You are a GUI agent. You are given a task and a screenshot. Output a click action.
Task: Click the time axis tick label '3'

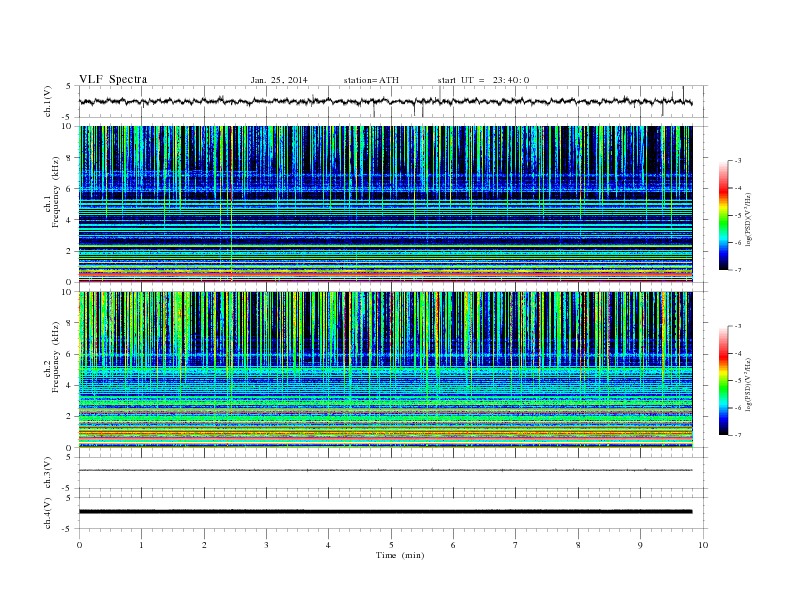pos(266,545)
